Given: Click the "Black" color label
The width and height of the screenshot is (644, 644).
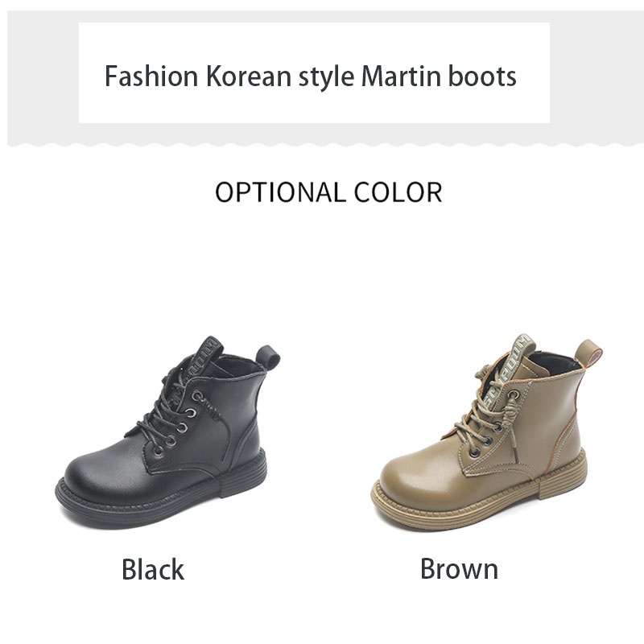Looking at the screenshot, I should [x=153, y=569].
